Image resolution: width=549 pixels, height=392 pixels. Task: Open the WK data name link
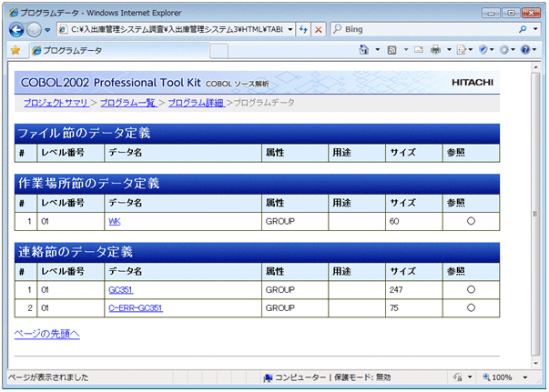(115, 221)
